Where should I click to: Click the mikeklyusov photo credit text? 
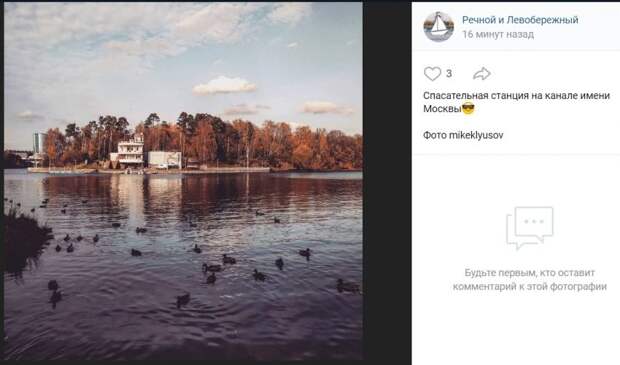click(476, 135)
